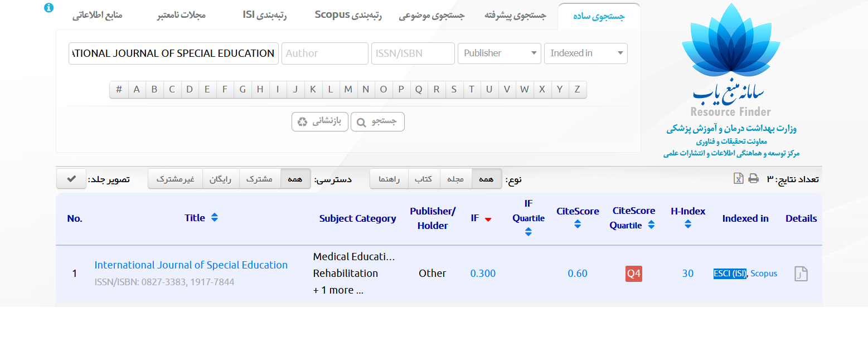Open the info icon at top left
Image resolution: width=868 pixels, height=361 pixels.
(x=49, y=8)
